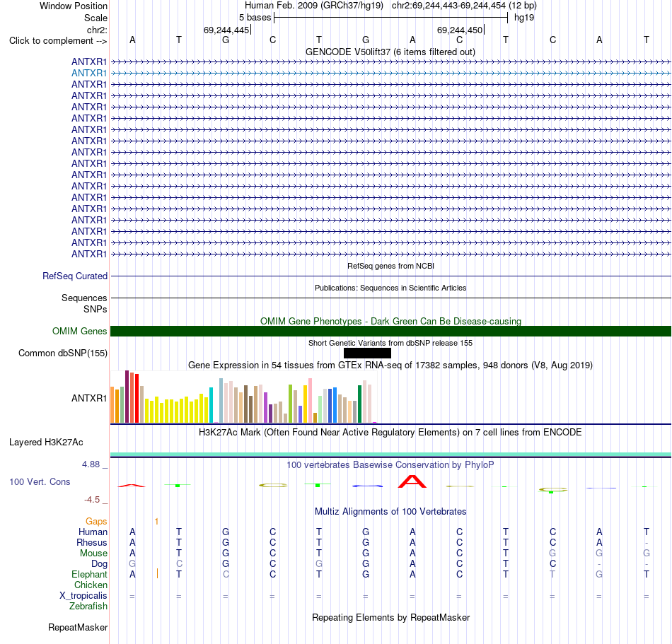Click the '100 Vert. Cons' track label
This screenshot has width=672, height=644.
point(40,481)
